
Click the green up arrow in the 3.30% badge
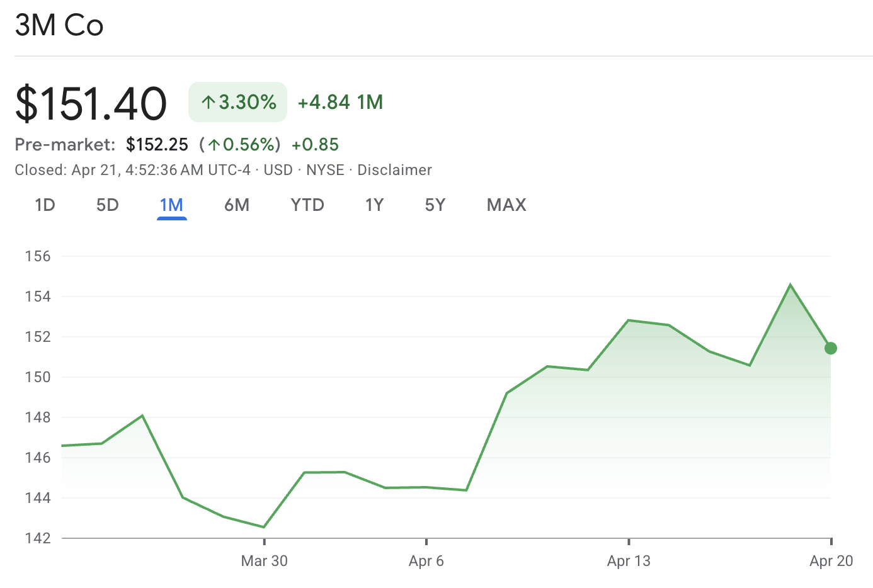click(x=208, y=102)
